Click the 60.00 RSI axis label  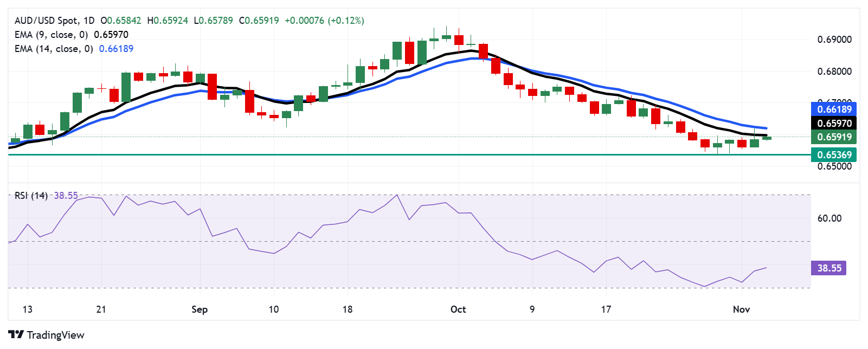829,218
